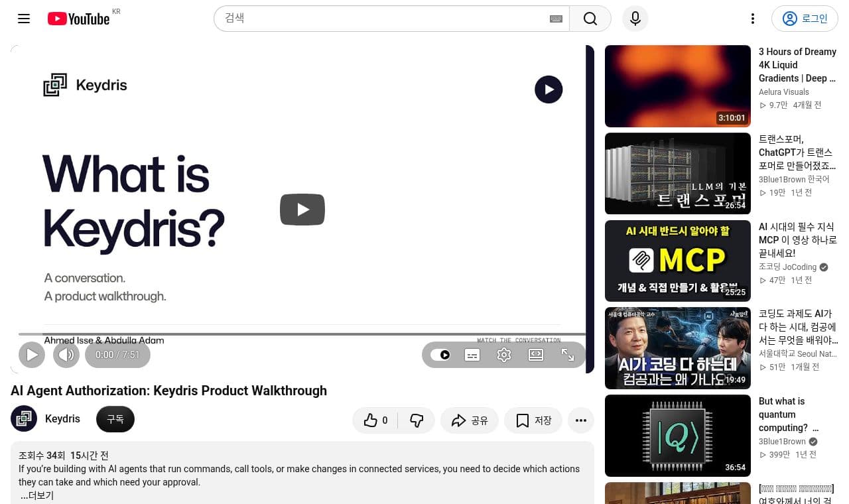The height and width of the screenshot is (504, 849).
Task: Open the three-dot settings menu in header
Action: tap(752, 19)
